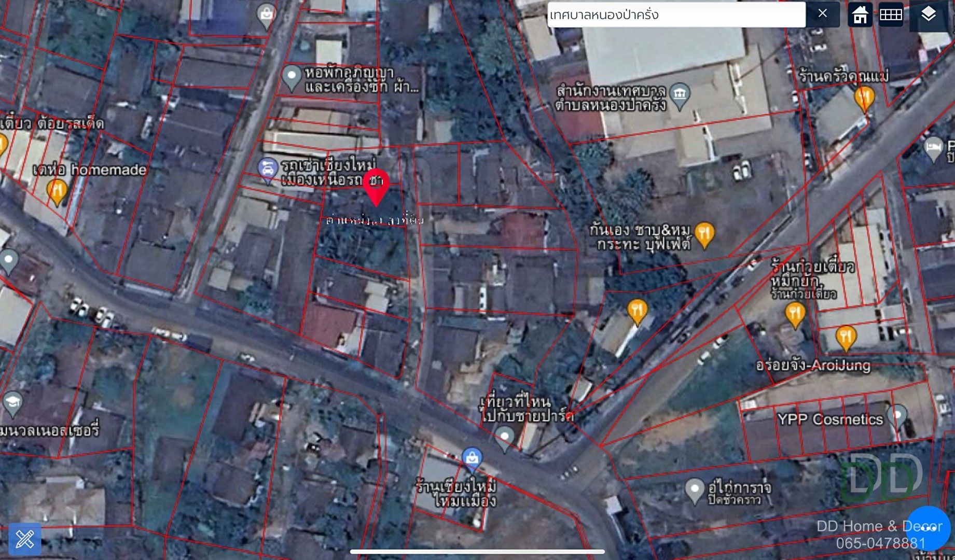Click the graduation cap school pin

12,404
